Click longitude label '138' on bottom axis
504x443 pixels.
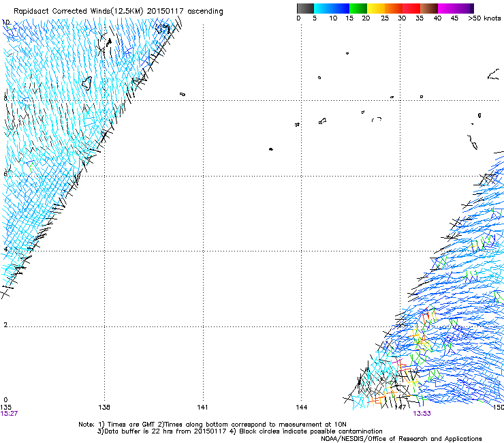click(x=104, y=408)
